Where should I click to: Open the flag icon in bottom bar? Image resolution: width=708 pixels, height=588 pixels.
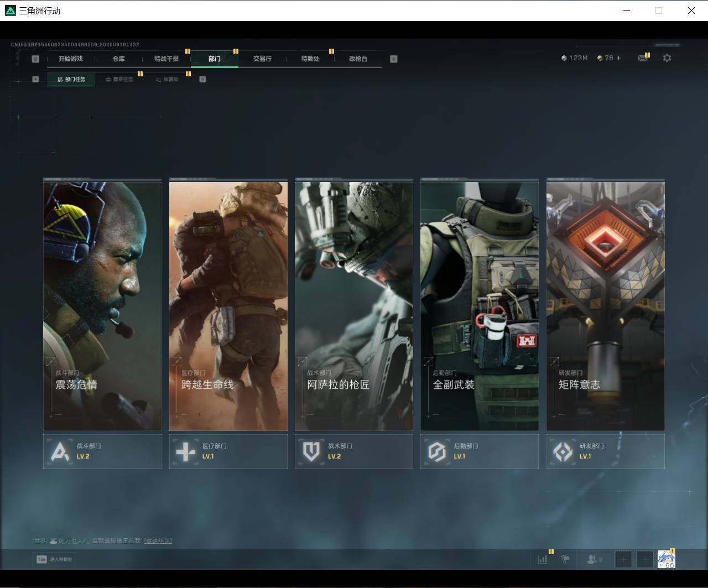pos(565,559)
